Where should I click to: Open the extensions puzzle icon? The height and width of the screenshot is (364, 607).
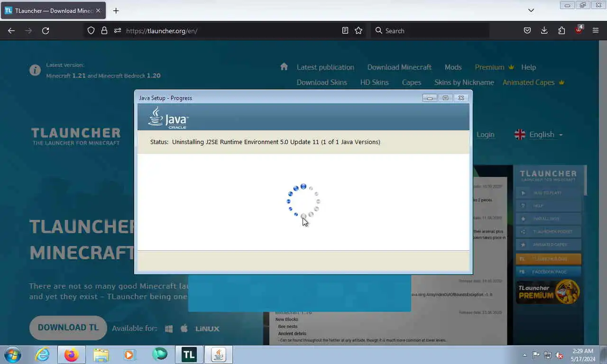561,30
